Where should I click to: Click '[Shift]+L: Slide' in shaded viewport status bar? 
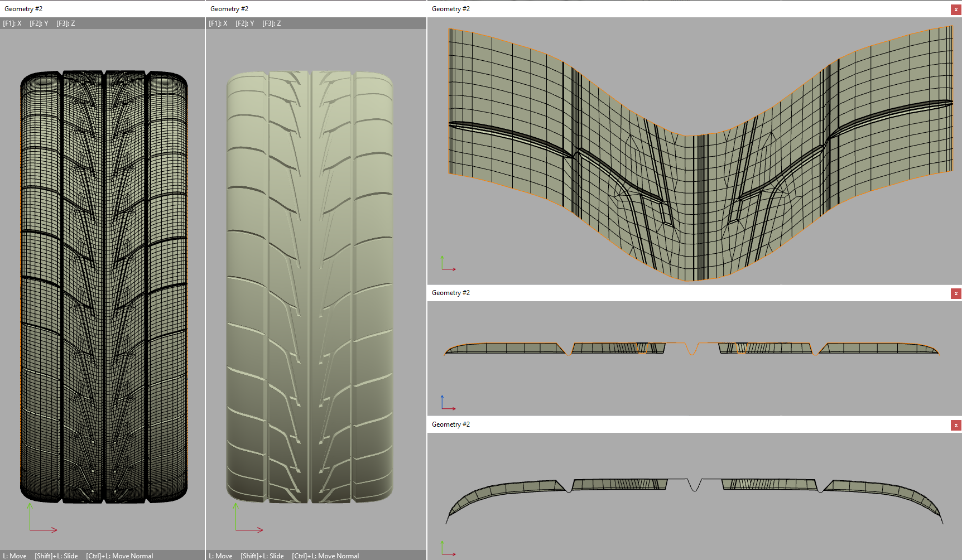tap(262, 556)
